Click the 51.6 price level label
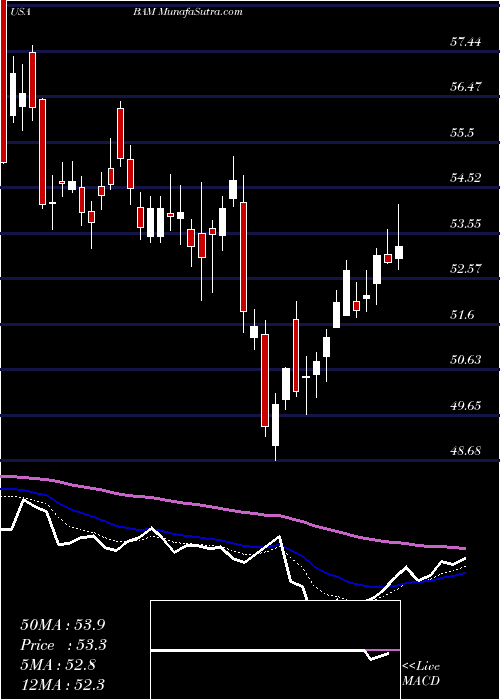The height and width of the screenshot is (700, 500). coord(462,315)
